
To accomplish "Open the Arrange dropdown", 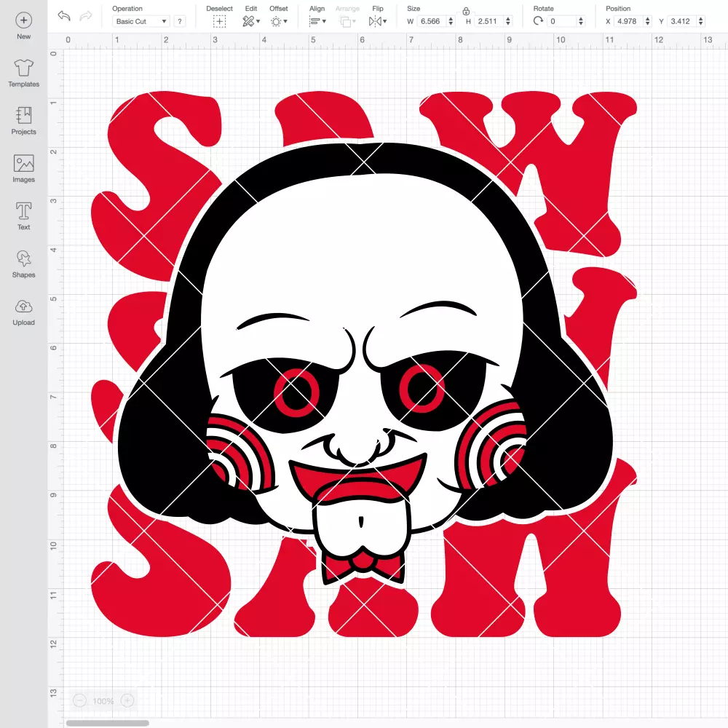I will pos(347,21).
